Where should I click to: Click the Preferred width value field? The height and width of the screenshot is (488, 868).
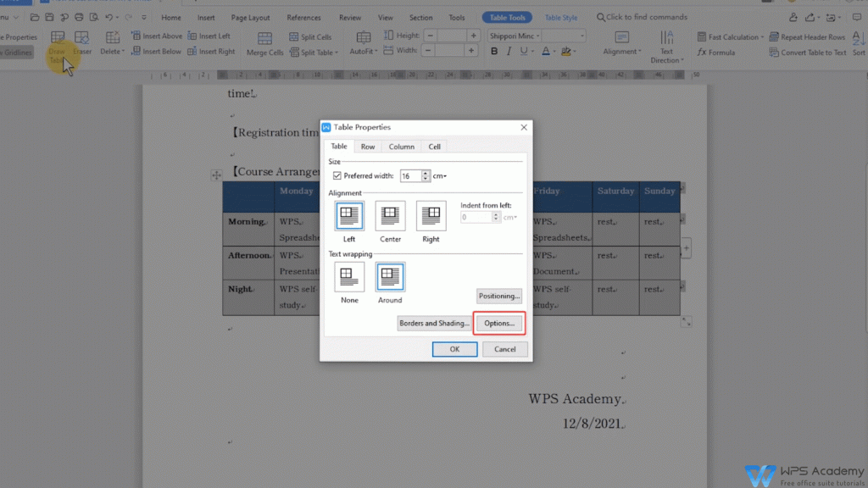click(411, 176)
